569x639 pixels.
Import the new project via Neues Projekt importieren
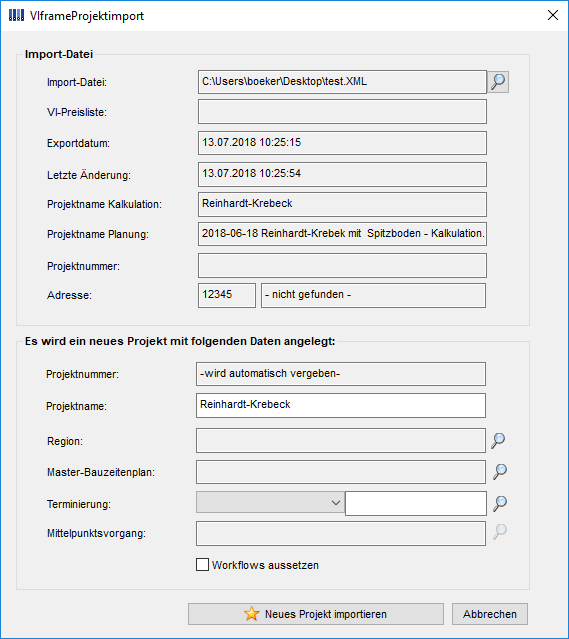coord(316,614)
